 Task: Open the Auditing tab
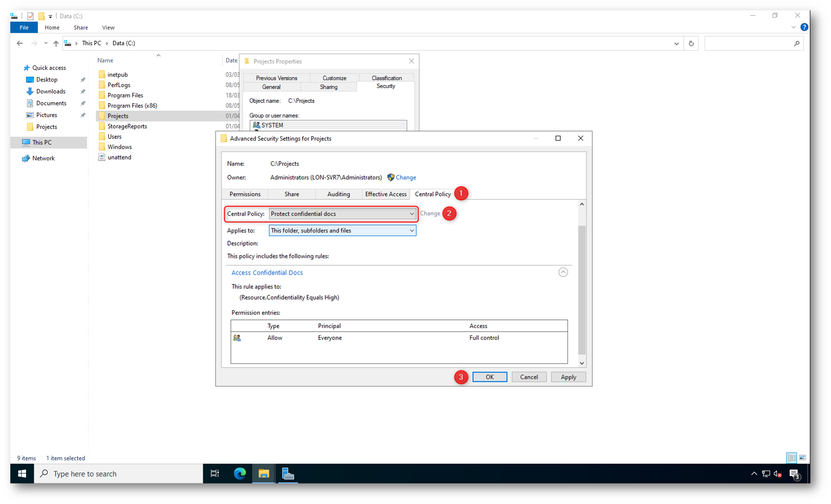[339, 194]
